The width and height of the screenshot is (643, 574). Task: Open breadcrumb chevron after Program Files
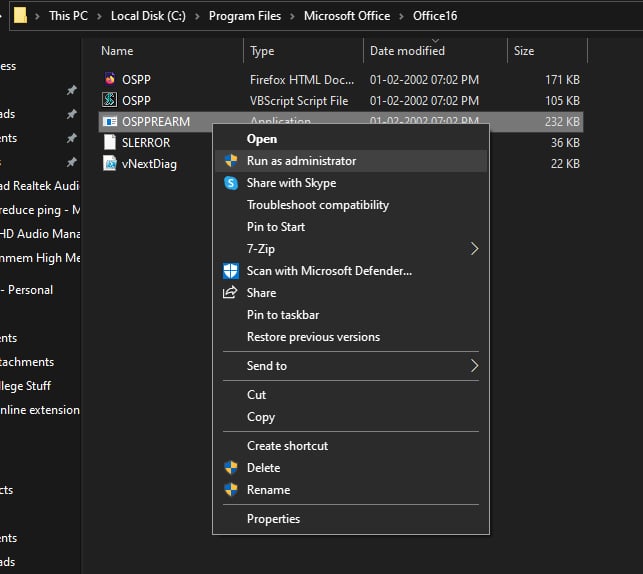click(x=292, y=16)
